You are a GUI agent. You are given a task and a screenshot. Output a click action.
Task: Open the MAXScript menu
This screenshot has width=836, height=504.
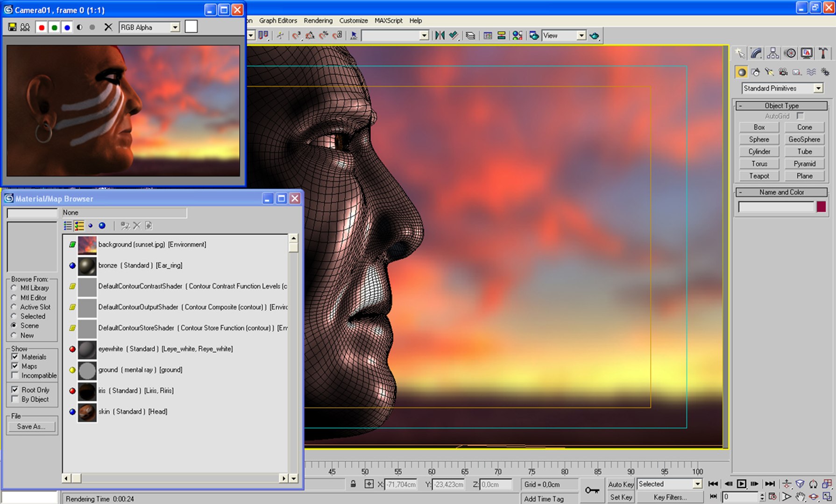(x=388, y=21)
